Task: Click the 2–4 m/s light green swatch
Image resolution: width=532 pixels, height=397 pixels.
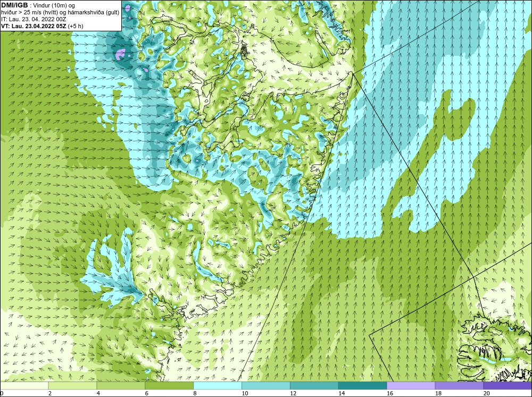Action: pos(72,385)
